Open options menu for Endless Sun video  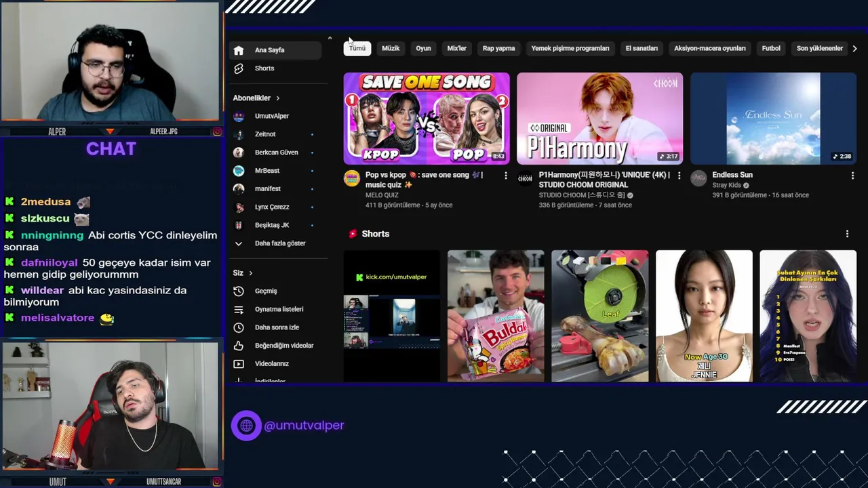tap(852, 176)
